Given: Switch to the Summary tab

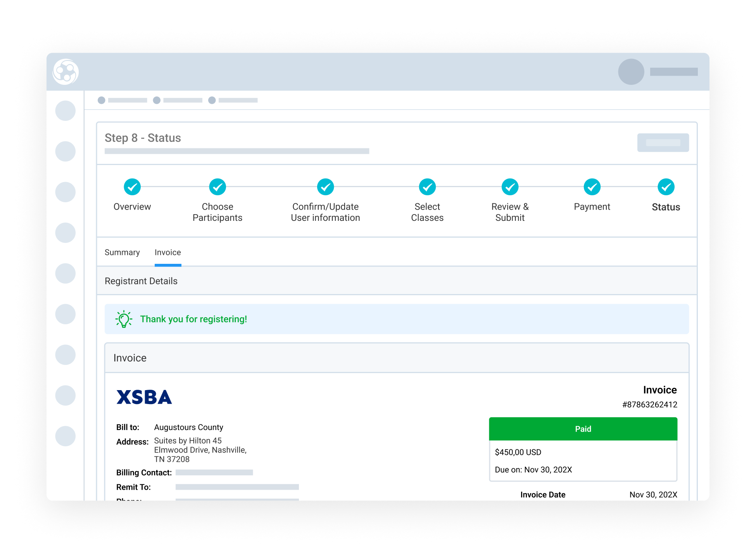Looking at the screenshot, I should coord(122,253).
